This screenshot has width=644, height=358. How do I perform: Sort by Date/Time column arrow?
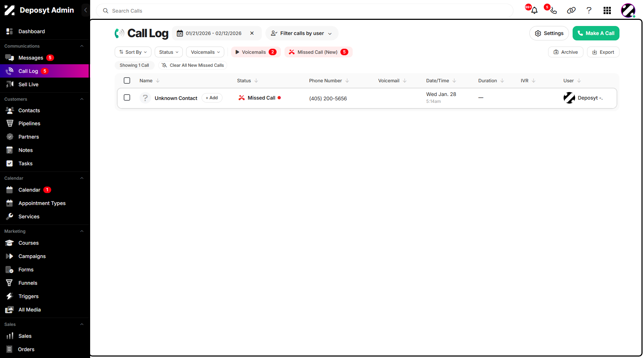[454, 81]
